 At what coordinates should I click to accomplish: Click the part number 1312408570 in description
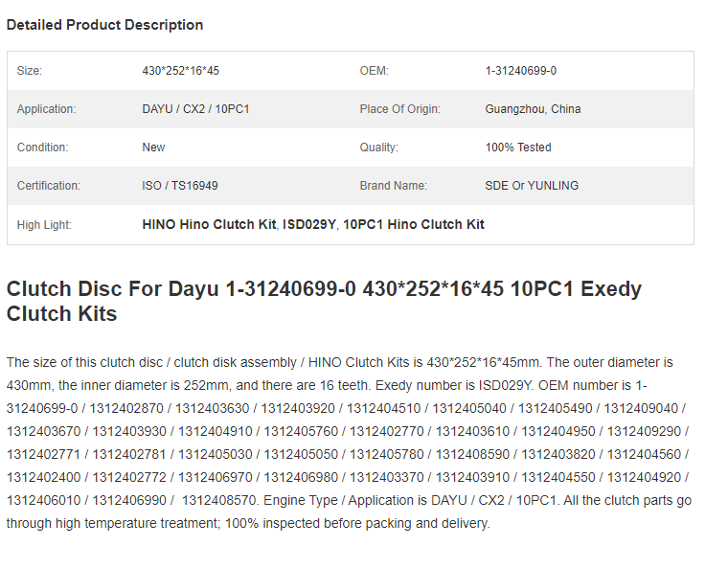[218, 500]
